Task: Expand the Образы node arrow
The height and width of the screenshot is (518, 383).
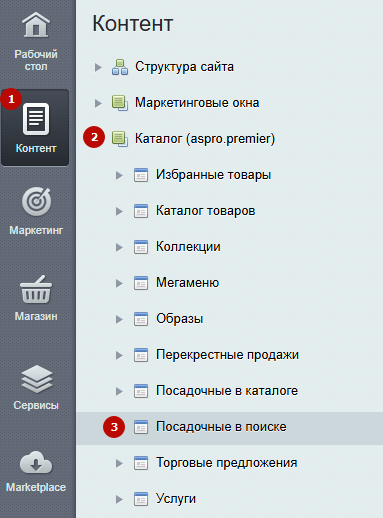Action: coord(119,319)
